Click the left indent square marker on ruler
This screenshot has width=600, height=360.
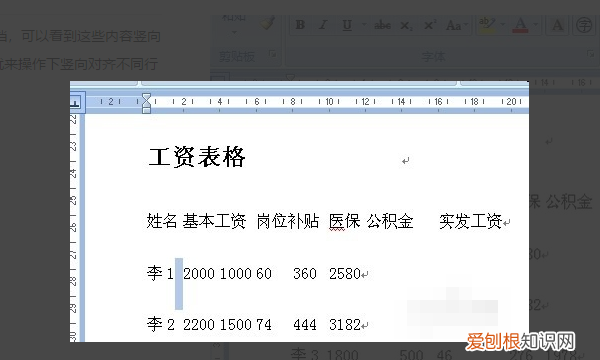[x=146, y=110]
